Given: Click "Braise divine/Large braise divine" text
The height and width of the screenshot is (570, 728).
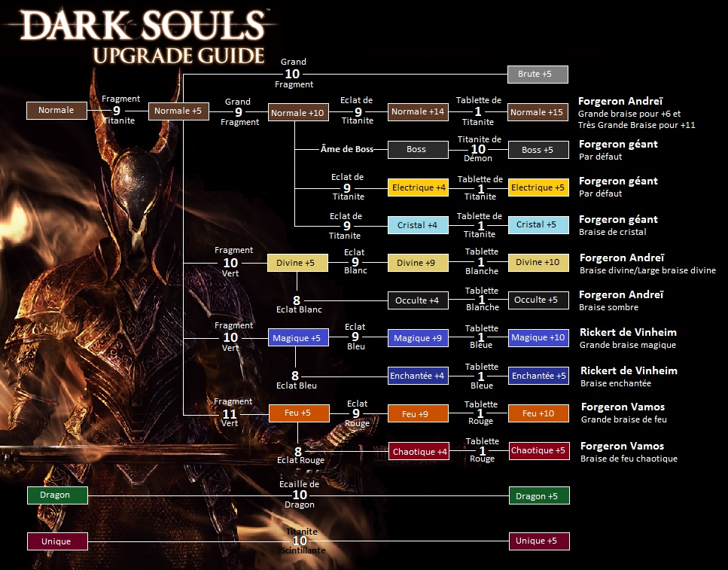Looking at the screenshot, I should (647, 270).
